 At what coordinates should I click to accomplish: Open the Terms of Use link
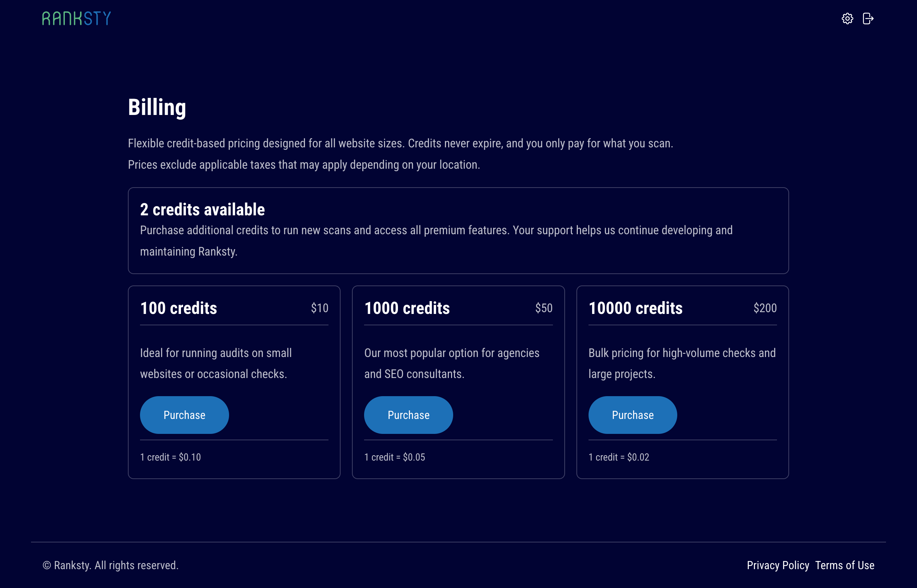point(845,565)
